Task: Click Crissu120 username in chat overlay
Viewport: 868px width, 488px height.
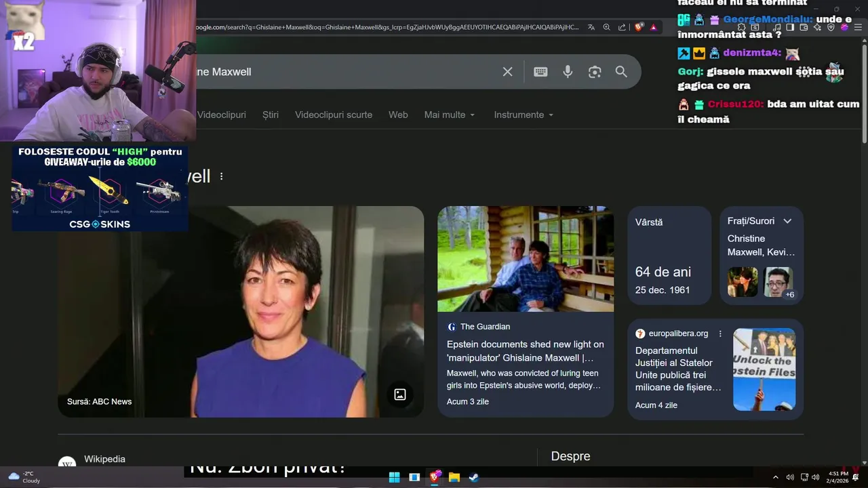Action: 736,104
